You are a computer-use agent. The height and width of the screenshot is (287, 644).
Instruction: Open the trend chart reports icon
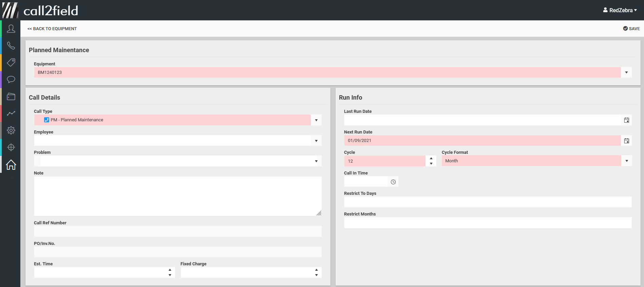click(11, 114)
